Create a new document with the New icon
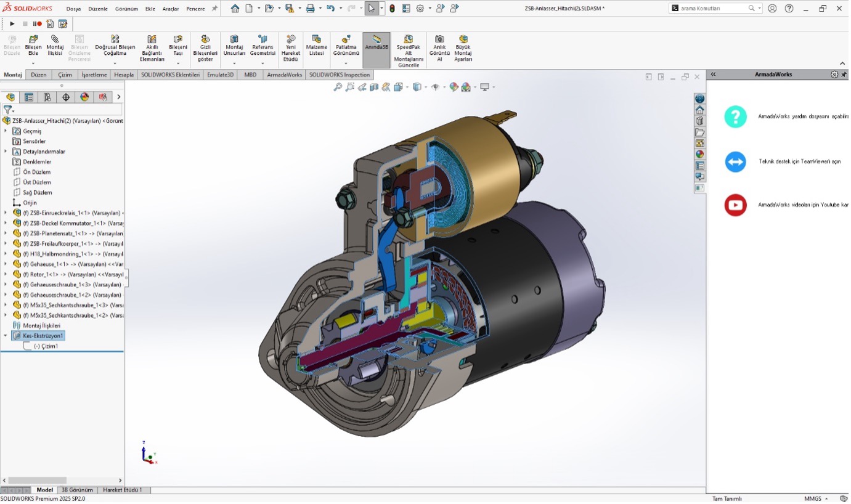The image size is (851, 504). click(249, 9)
